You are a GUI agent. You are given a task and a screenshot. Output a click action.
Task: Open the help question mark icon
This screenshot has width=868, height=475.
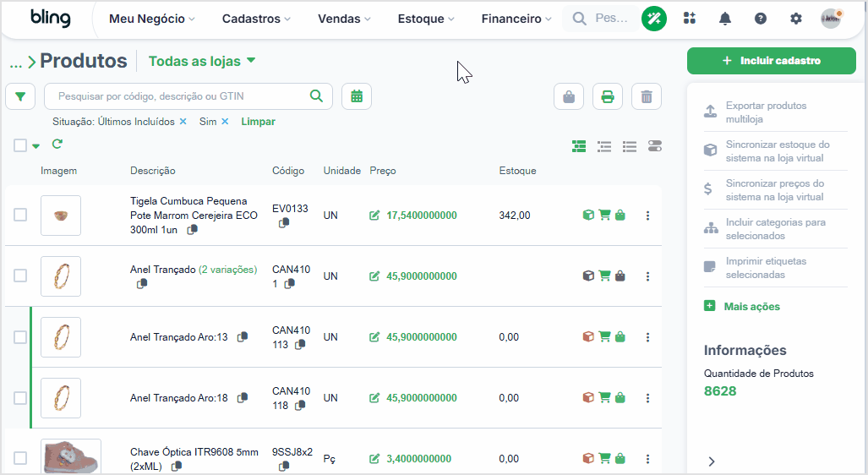tap(761, 19)
